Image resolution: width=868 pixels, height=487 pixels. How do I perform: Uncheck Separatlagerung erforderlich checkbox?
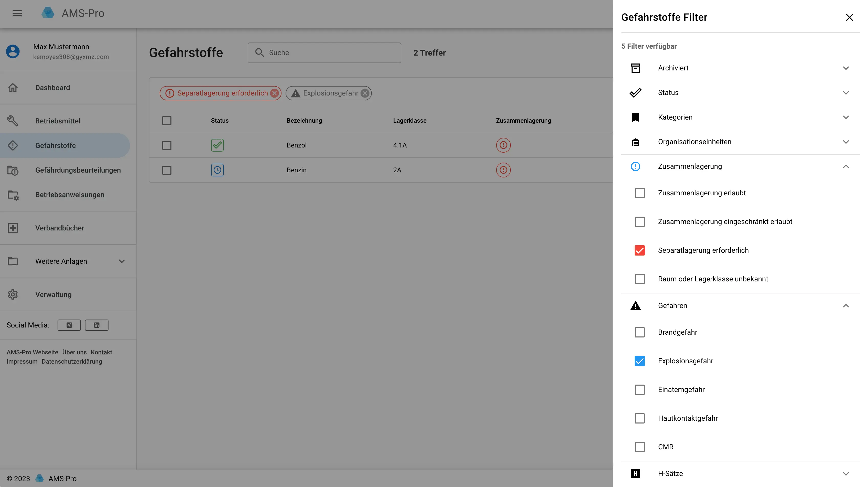point(639,250)
